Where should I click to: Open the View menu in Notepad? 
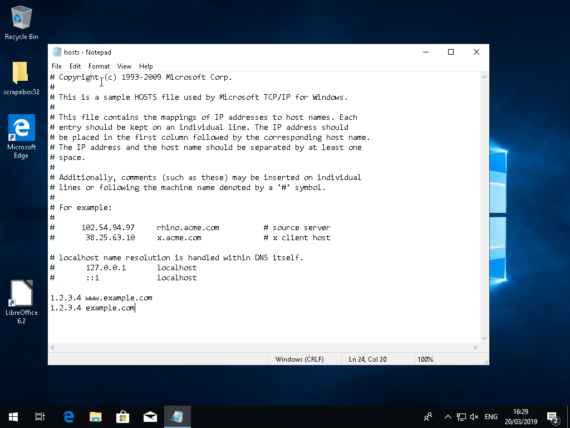pos(124,66)
